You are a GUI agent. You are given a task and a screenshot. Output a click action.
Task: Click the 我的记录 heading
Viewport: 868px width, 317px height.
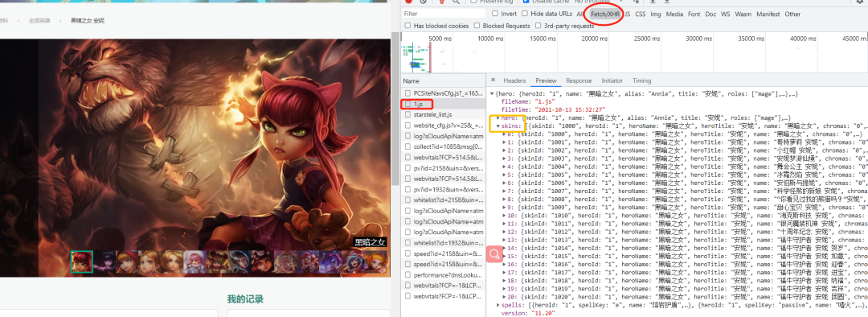[245, 299]
